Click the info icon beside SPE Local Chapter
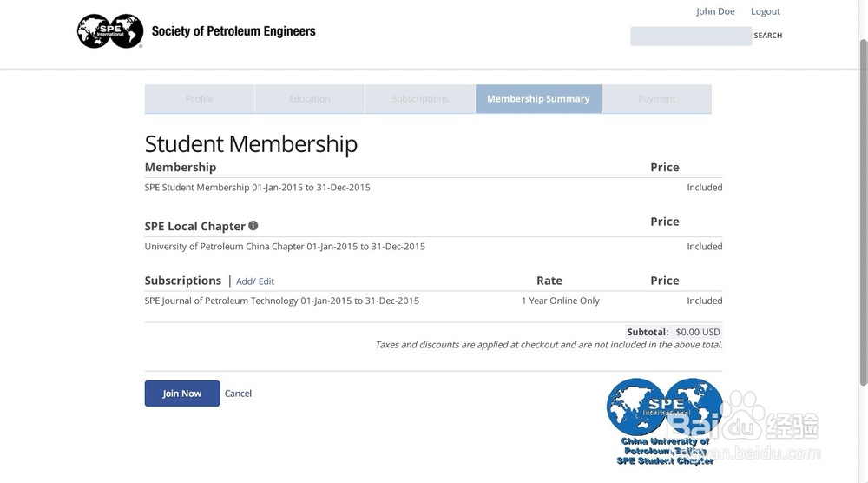Image resolution: width=868 pixels, height=483 pixels. coord(253,226)
